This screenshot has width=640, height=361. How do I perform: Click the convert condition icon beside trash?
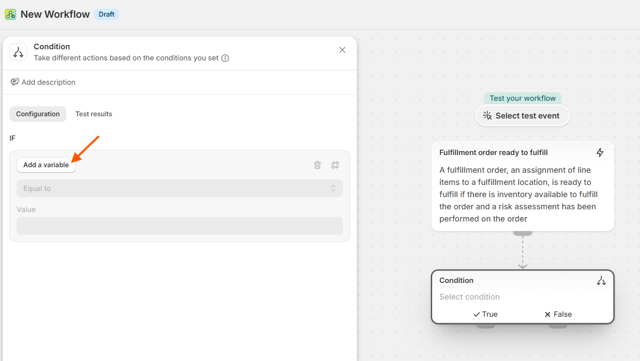coord(335,165)
